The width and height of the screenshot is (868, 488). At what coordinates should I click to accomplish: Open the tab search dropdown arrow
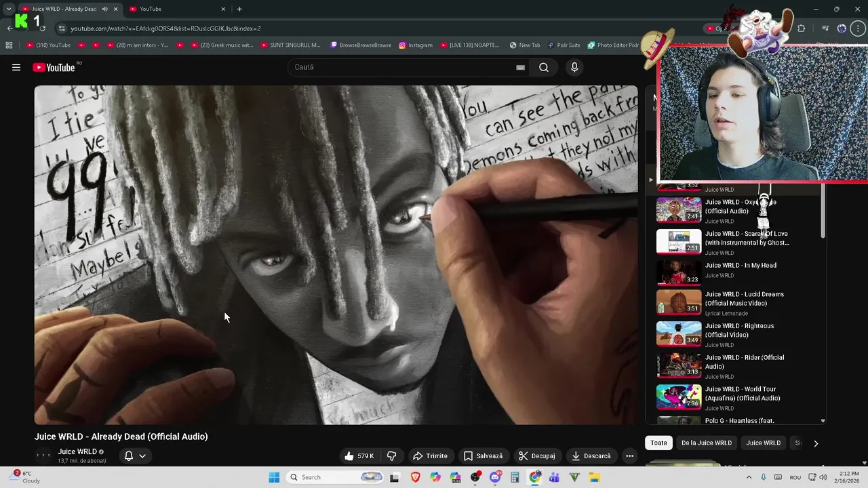pos(8,9)
